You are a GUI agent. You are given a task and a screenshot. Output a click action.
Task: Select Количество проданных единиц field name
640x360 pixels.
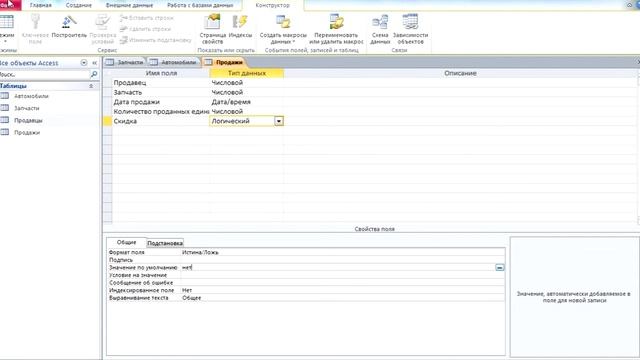(161, 111)
